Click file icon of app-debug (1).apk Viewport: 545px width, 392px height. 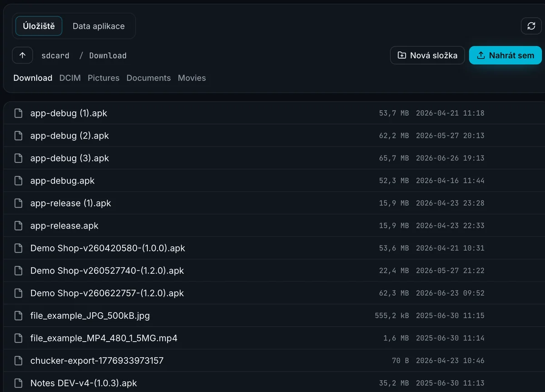click(18, 113)
